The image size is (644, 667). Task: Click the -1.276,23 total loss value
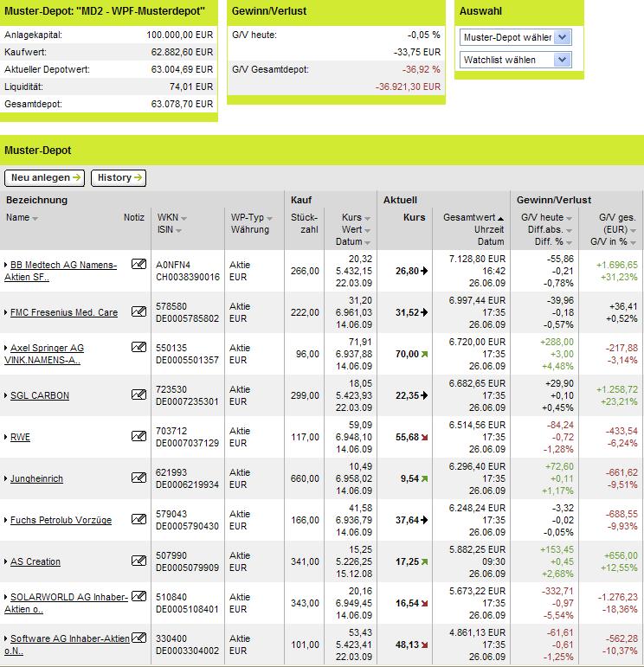pos(618,597)
